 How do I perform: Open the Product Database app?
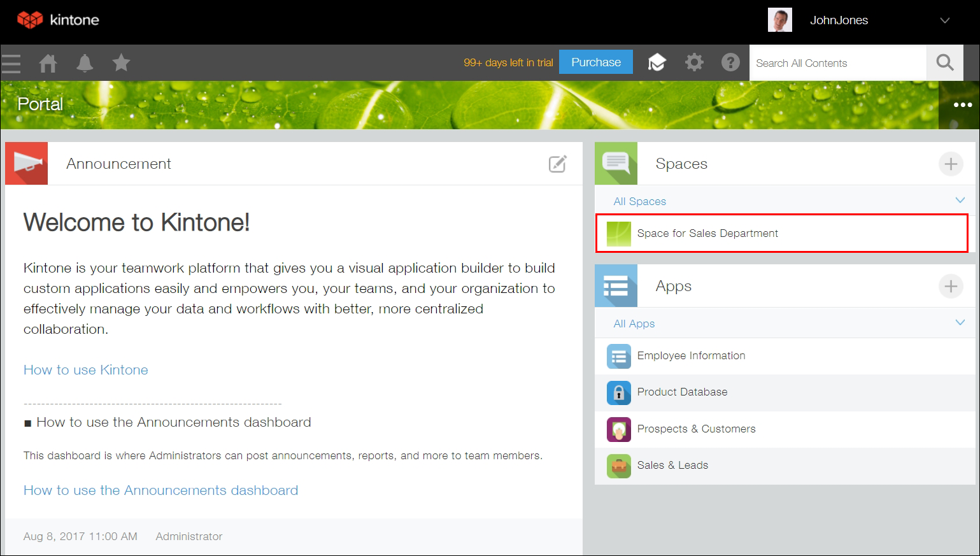pos(683,392)
